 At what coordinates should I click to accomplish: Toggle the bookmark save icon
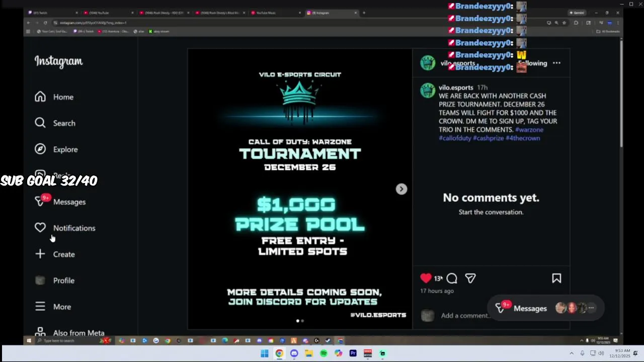pyautogui.click(x=556, y=278)
